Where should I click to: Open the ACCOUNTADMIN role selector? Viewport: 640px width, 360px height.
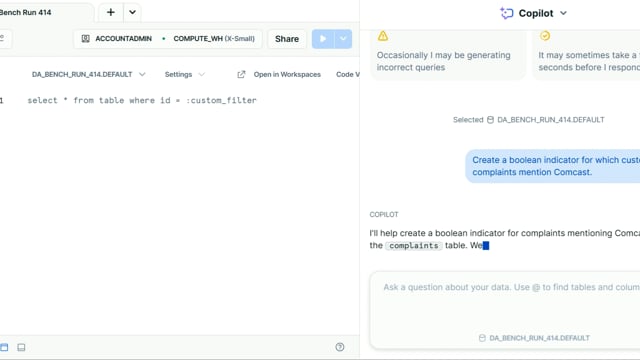click(117, 38)
